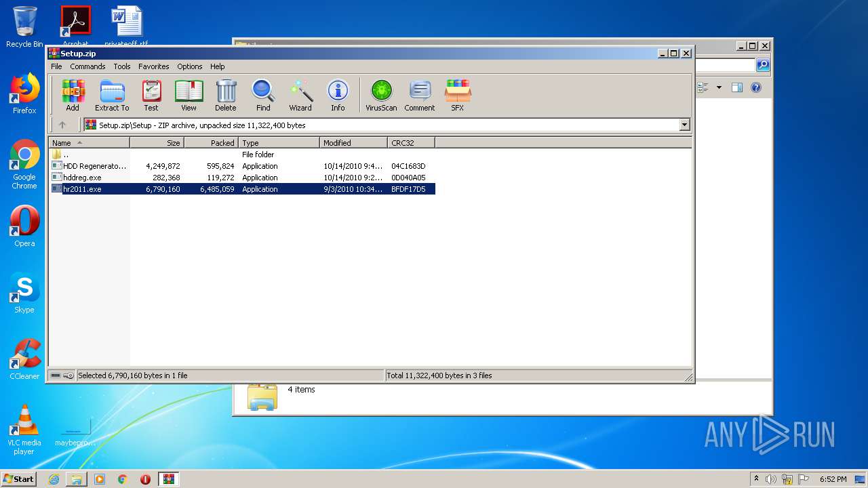Expand the archive path dropdown
Viewport: 868px width, 488px height.
[x=684, y=125]
